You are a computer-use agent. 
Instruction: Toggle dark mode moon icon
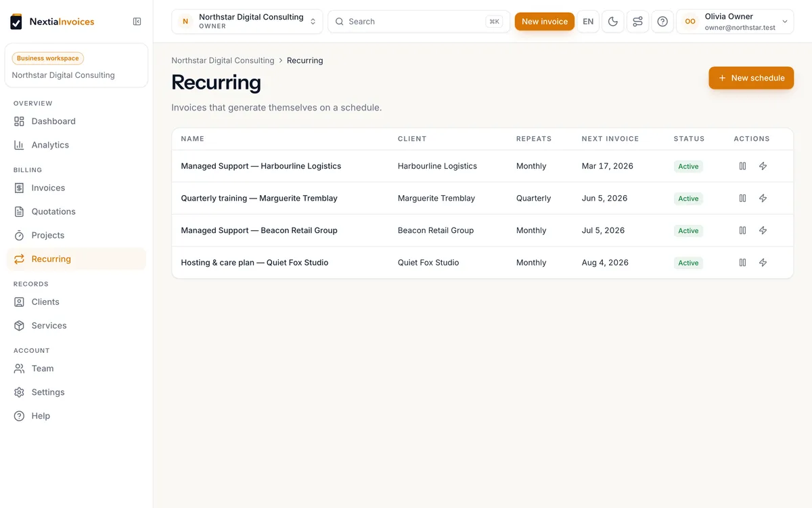click(613, 22)
